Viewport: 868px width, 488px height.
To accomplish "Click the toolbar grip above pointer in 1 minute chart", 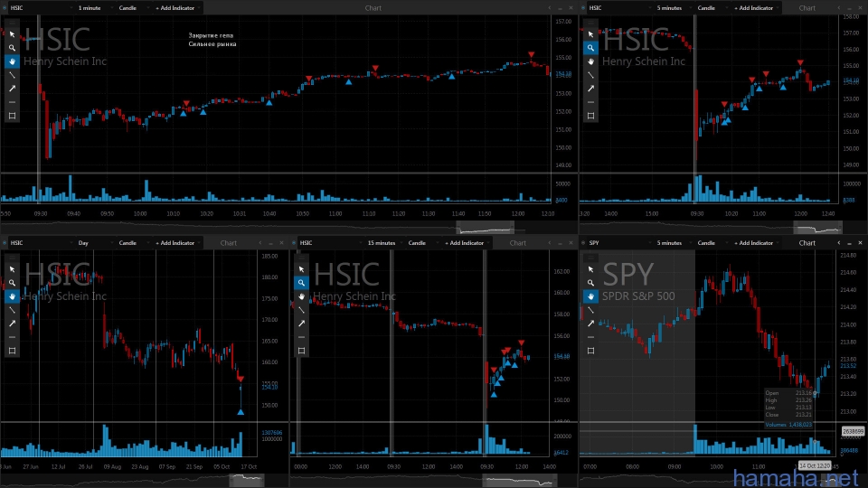I will (x=12, y=23).
